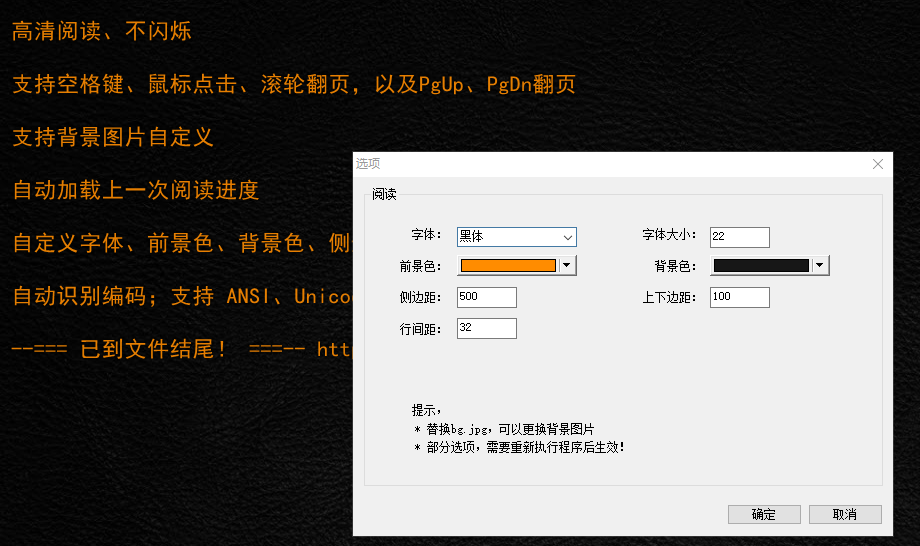This screenshot has width=920, height=546.
Task: Click the 支持空格键 line in the reader
Action: point(294,84)
